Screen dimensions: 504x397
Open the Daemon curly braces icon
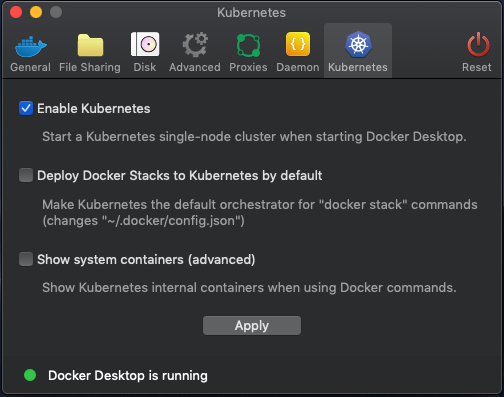[298, 44]
